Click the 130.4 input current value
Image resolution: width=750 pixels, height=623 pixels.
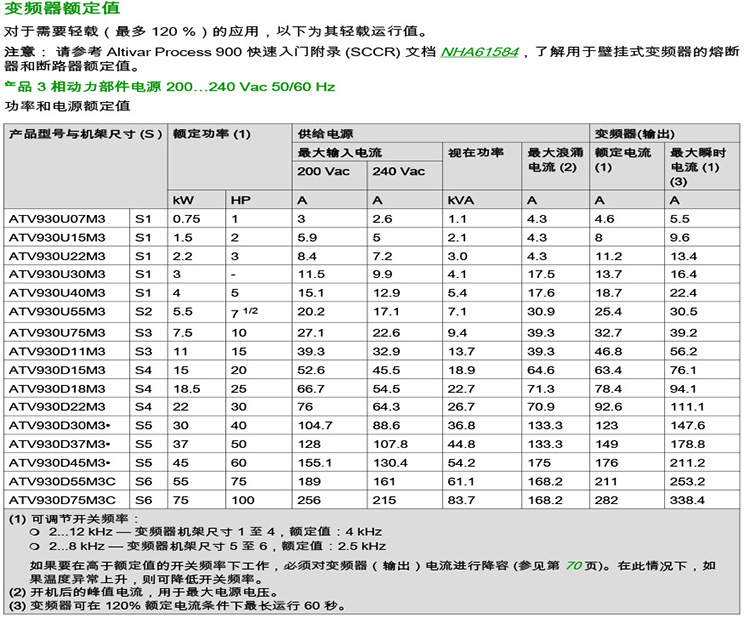tap(390, 463)
